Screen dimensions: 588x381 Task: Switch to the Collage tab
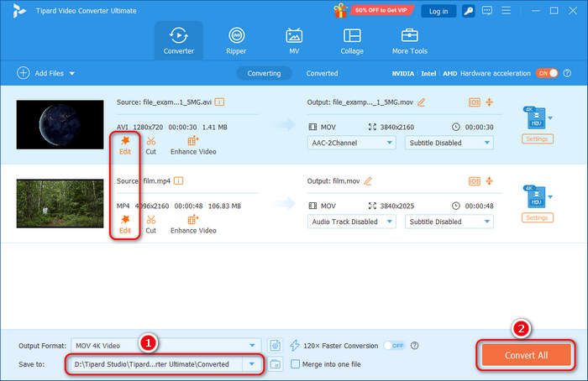pyautogui.click(x=352, y=41)
